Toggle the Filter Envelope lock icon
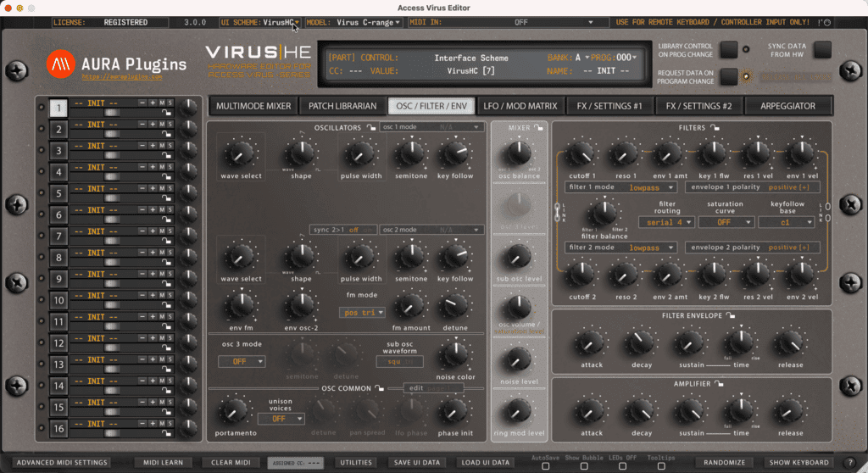The height and width of the screenshot is (473, 868). pyautogui.click(x=731, y=315)
